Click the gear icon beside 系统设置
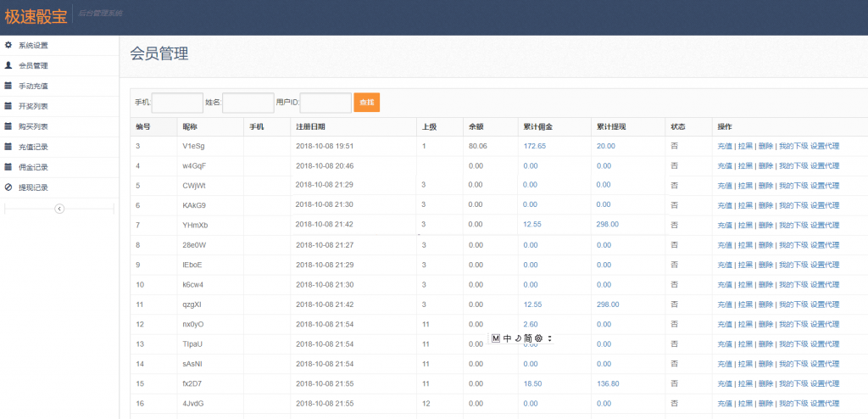 (x=8, y=45)
